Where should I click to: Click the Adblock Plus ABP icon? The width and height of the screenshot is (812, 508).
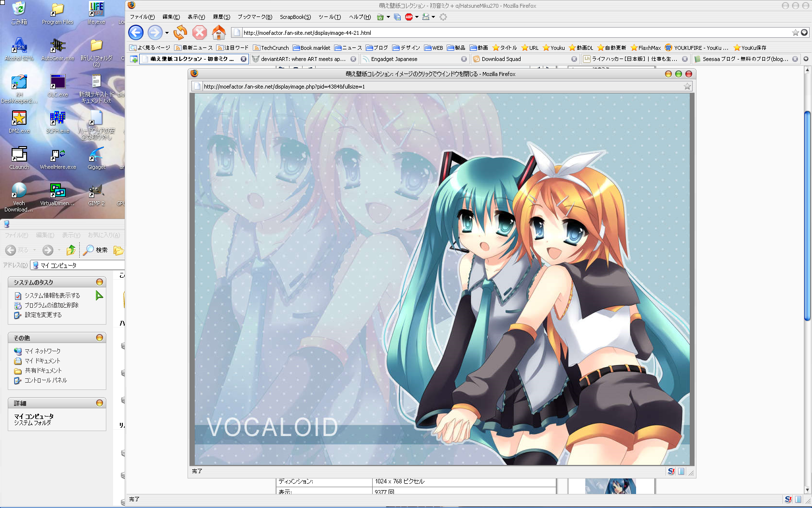(x=409, y=17)
